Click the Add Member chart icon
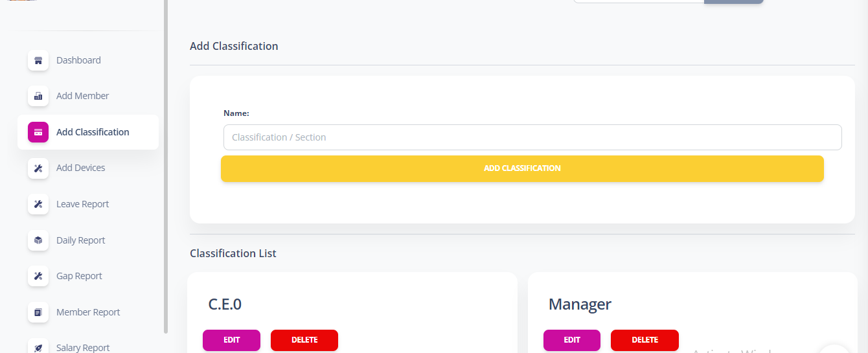 tap(38, 96)
